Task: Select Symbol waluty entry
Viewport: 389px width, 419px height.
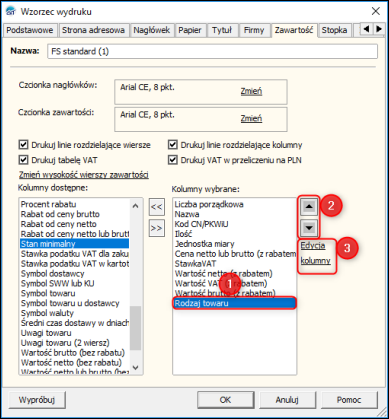Action: tap(74, 313)
